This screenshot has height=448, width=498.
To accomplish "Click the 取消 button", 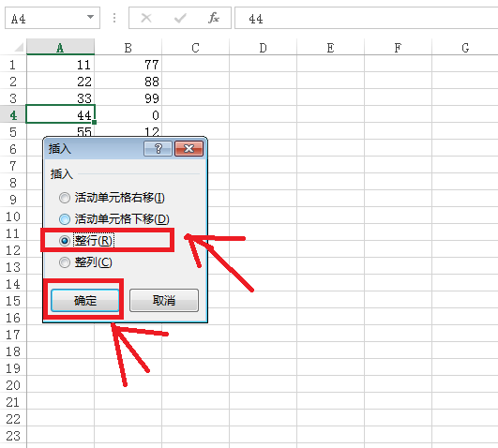I will click(x=164, y=300).
